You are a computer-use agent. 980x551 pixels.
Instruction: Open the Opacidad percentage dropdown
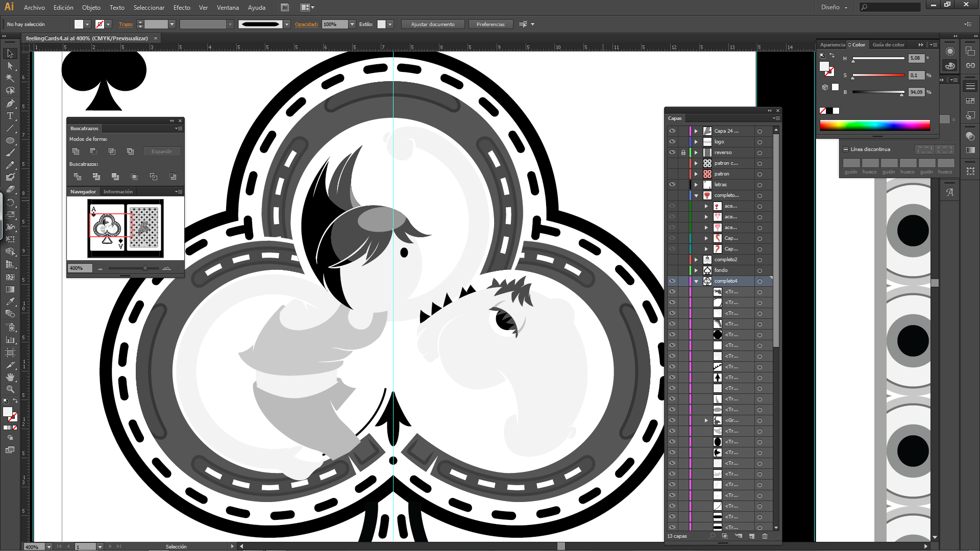(352, 24)
